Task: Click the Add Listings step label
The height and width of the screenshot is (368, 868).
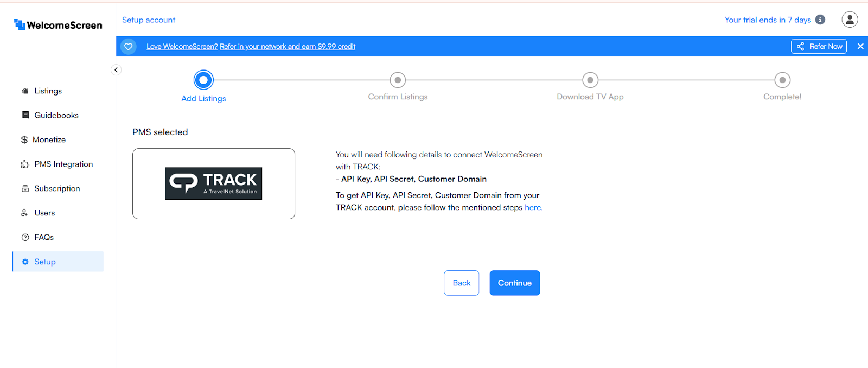Action: click(x=203, y=98)
